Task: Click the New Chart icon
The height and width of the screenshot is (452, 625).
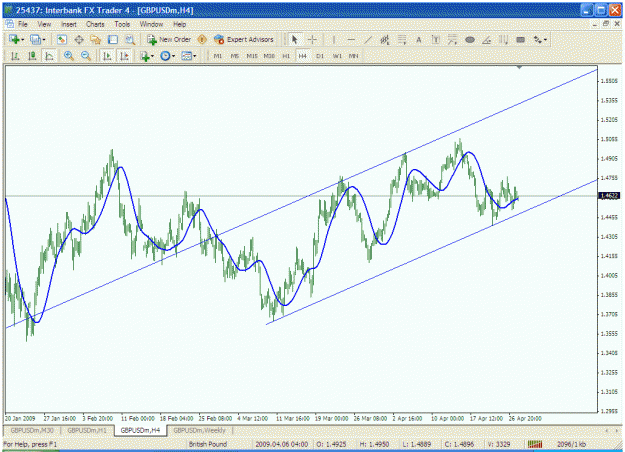Action: (14, 39)
